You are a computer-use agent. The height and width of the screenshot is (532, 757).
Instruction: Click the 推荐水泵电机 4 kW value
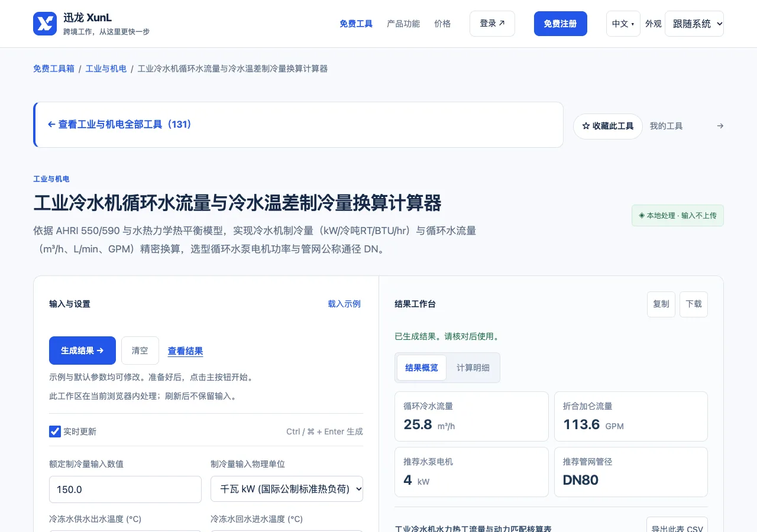(416, 480)
